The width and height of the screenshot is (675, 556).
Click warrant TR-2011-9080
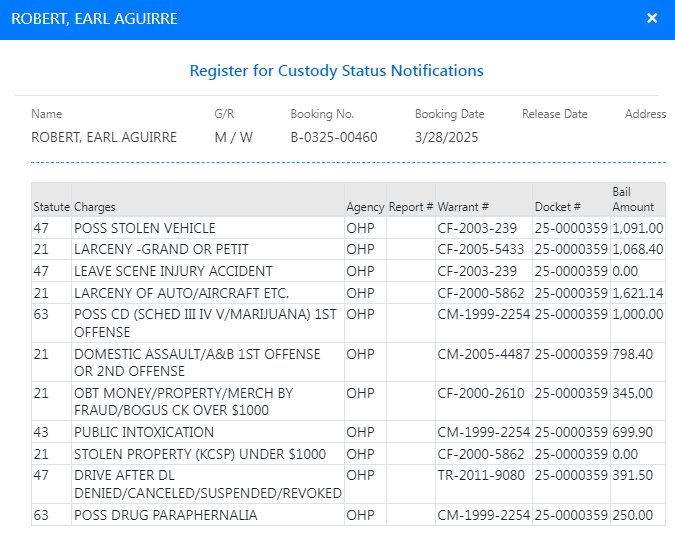click(481, 476)
